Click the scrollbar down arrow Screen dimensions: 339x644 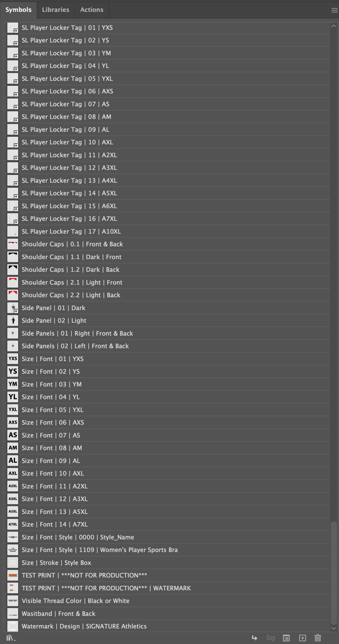334,628
